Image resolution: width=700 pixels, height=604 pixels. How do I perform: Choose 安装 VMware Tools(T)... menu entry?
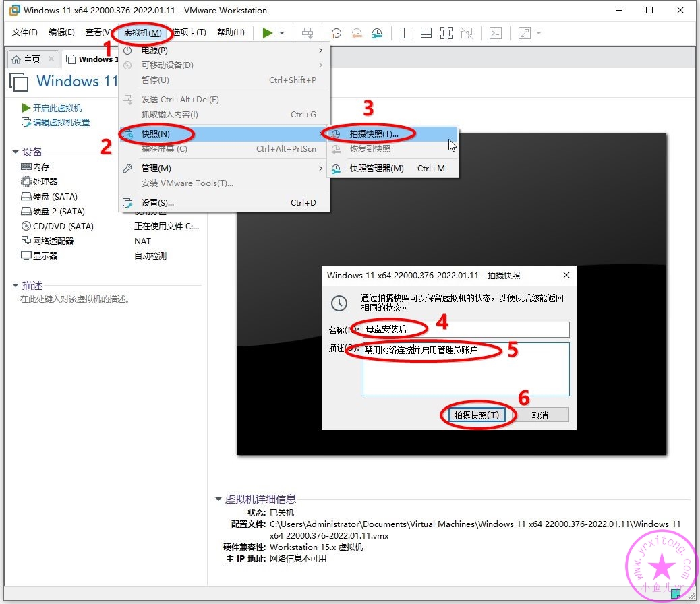[x=224, y=183]
